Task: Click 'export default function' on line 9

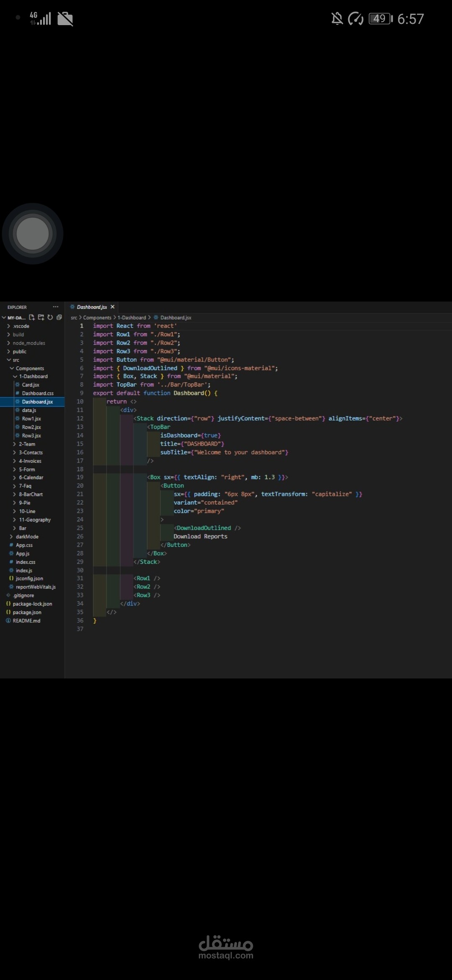Action: [131, 393]
